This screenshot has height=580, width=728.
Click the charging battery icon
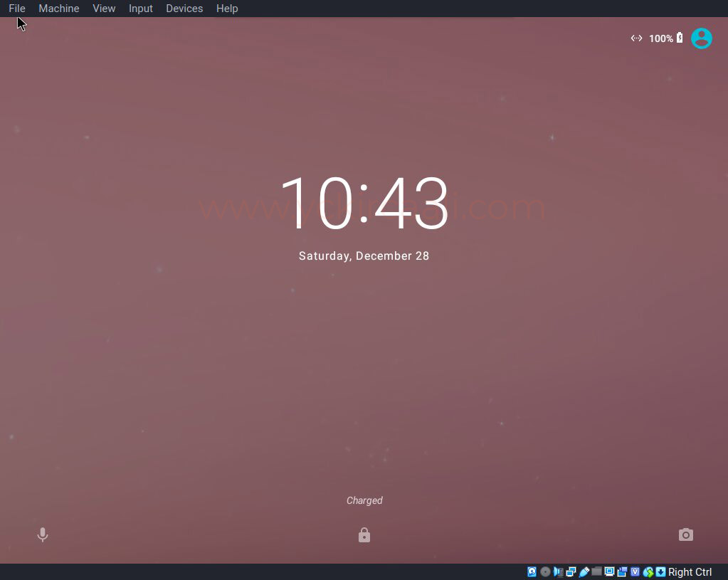point(680,38)
